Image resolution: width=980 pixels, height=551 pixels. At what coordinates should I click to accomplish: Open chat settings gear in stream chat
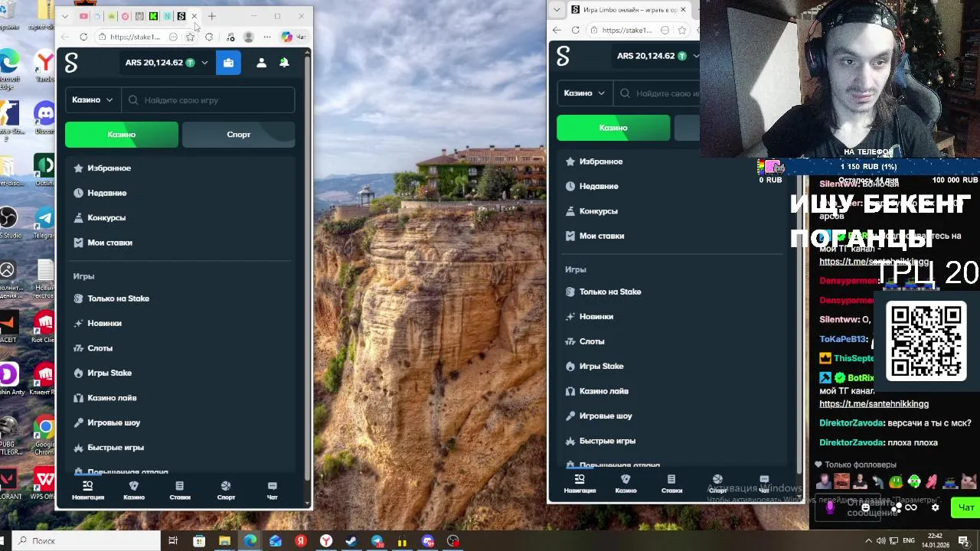935,507
